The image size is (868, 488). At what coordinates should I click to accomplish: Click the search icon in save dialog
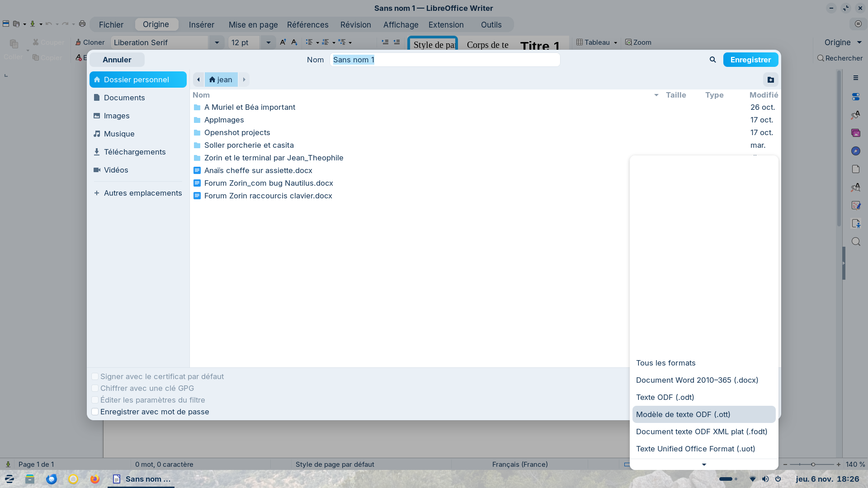pyautogui.click(x=712, y=60)
